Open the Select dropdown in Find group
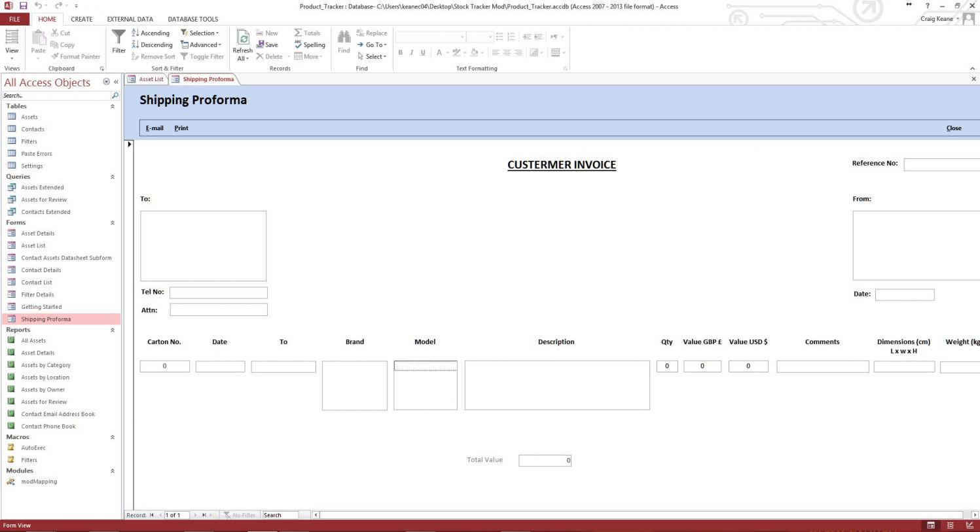The image size is (980, 532). pyautogui.click(x=372, y=56)
